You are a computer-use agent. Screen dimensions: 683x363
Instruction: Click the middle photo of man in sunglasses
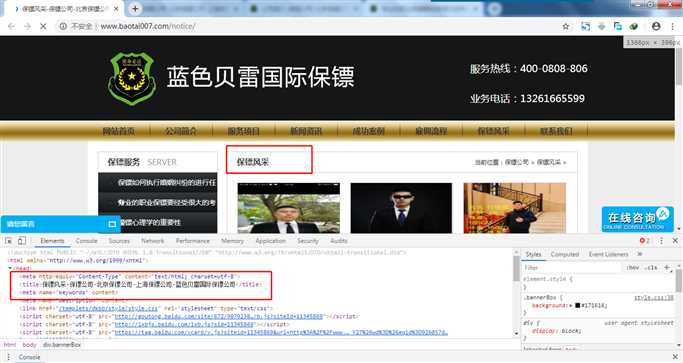point(401,208)
